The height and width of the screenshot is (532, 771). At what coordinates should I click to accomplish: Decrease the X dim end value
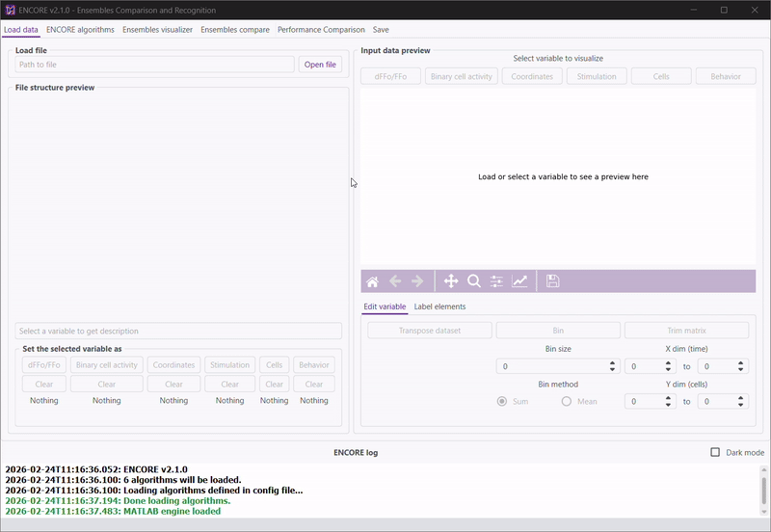pos(740,369)
